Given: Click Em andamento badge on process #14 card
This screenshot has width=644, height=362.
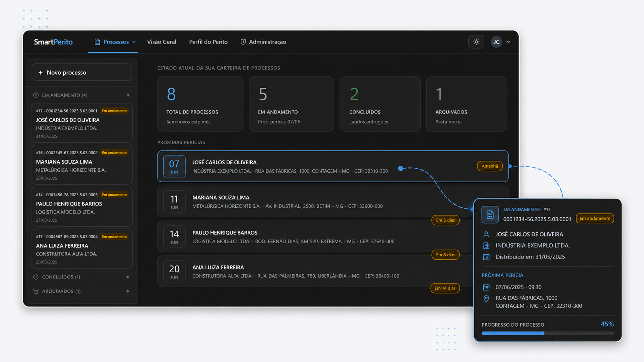Looking at the screenshot, I should pyautogui.click(x=114, y=195).
